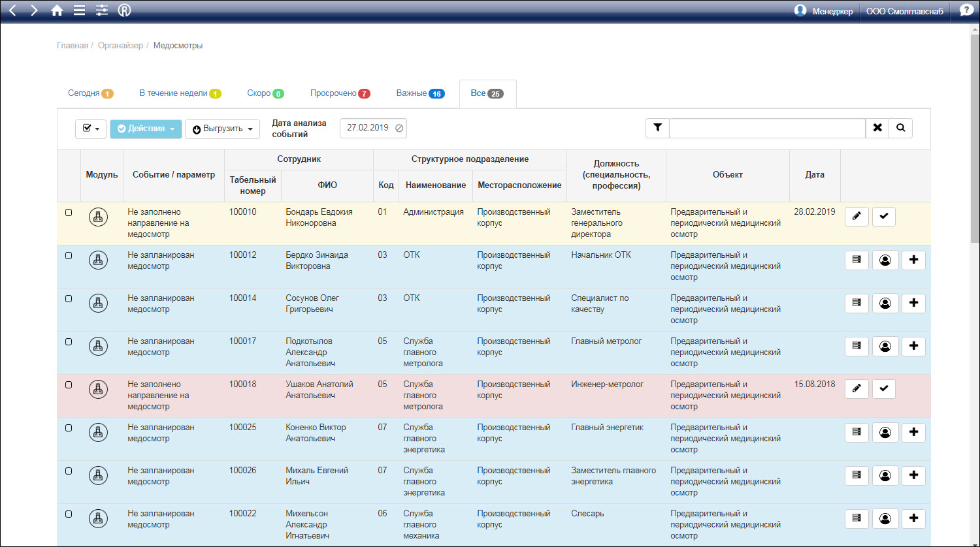This screenshot has width=980, height=547.
Task: Click the Дата column header
Action: click(x=815, y=175)
